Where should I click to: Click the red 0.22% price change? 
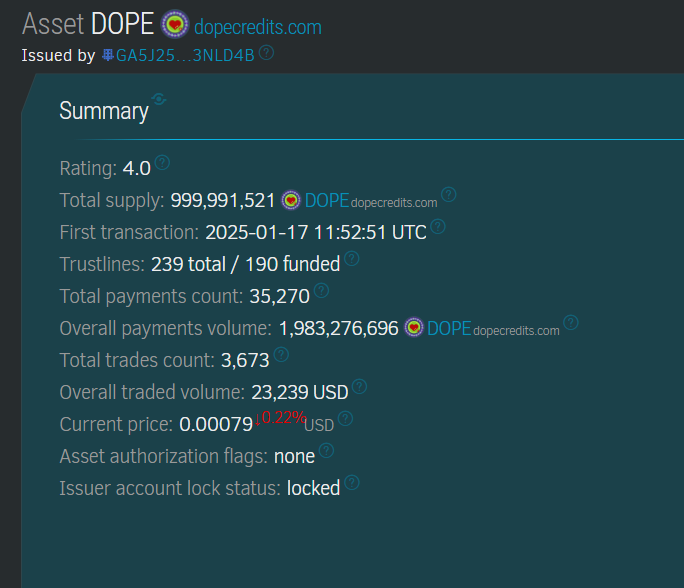(281, 418)
